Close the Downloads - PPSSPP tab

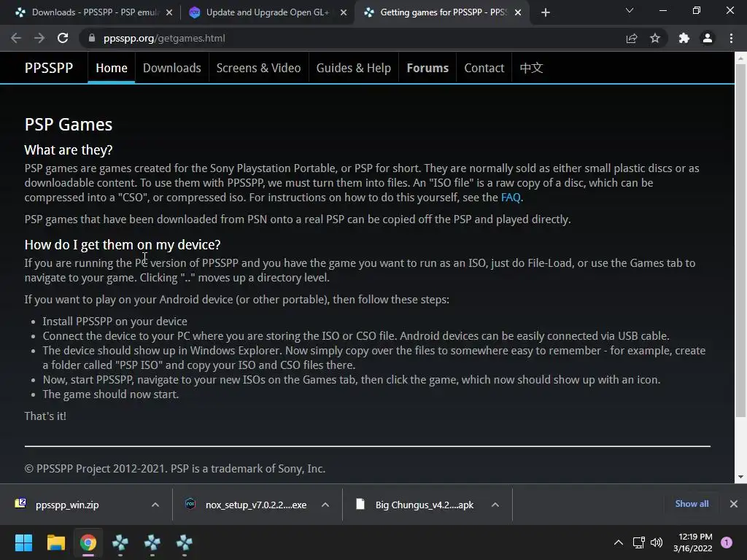[169, 12]
